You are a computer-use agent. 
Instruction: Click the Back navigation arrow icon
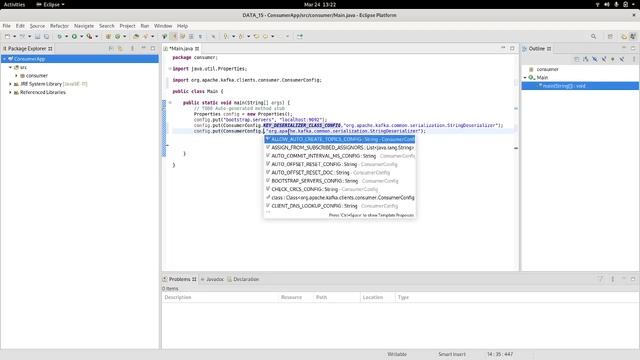tap(265, 36)
